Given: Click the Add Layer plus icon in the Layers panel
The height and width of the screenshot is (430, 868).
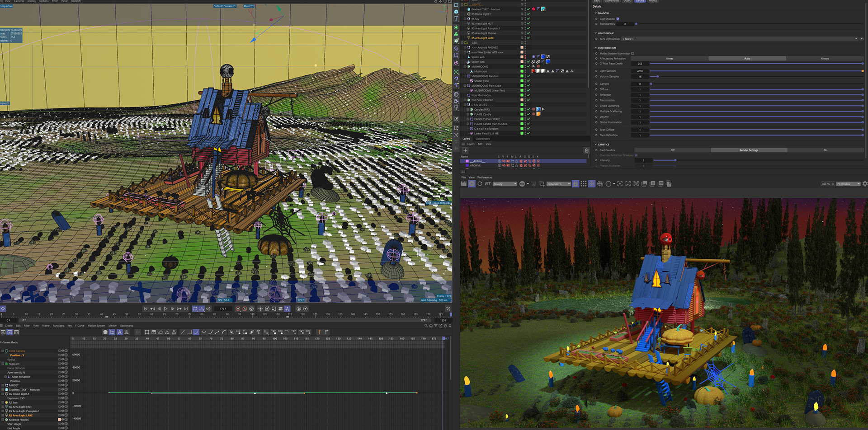Looking at the screenshot, I should [x=465, y=150].
